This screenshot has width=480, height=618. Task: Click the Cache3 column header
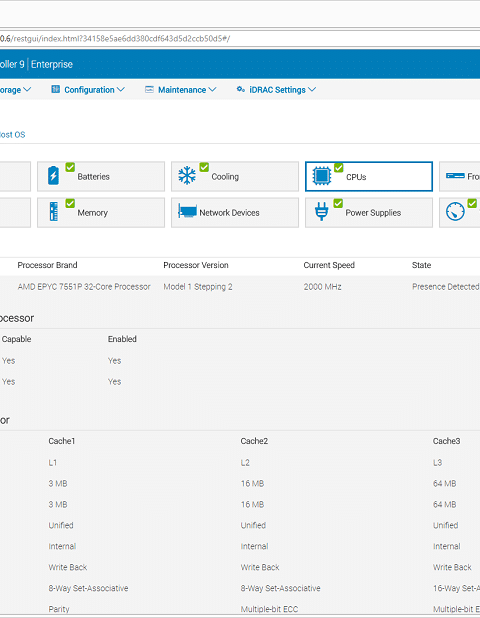pos(447,441)
